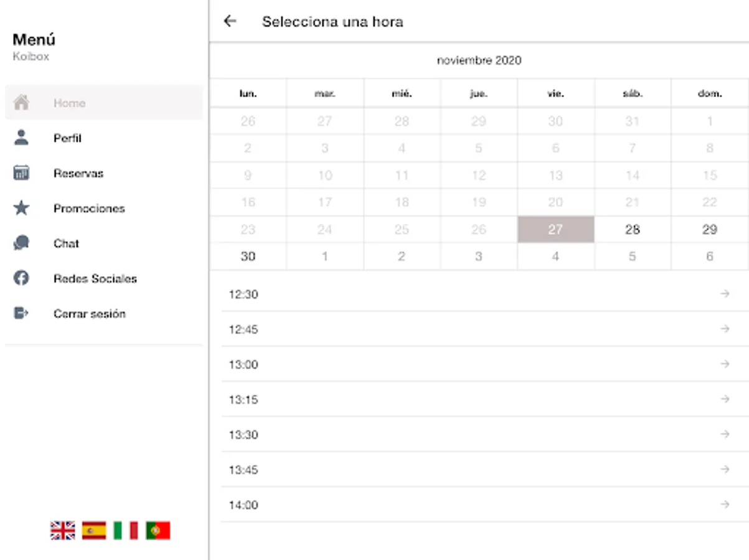Open Promociones from the side menu
The width and height of the screenshot is (749, 560).
coord(89,208)
